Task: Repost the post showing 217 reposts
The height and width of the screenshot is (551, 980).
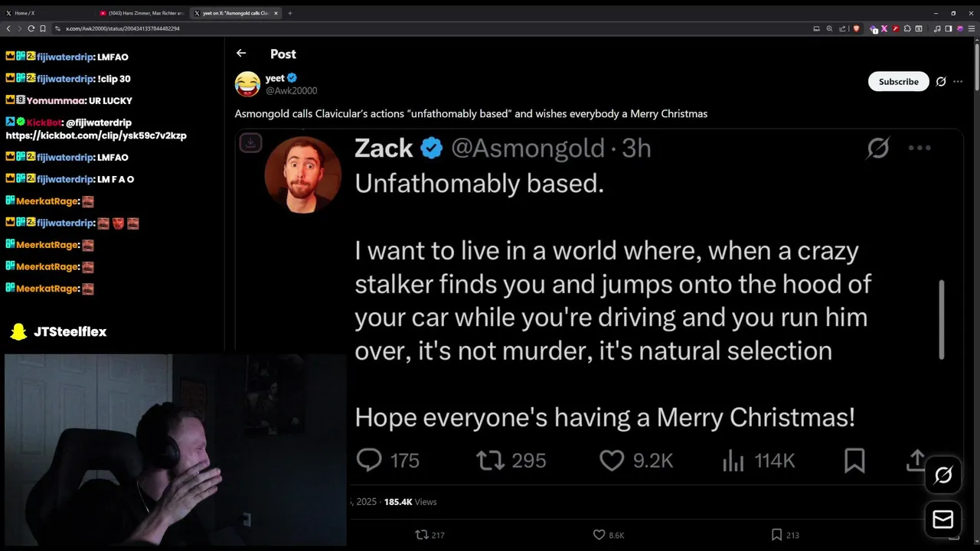Action: click(x=421, y=535)
